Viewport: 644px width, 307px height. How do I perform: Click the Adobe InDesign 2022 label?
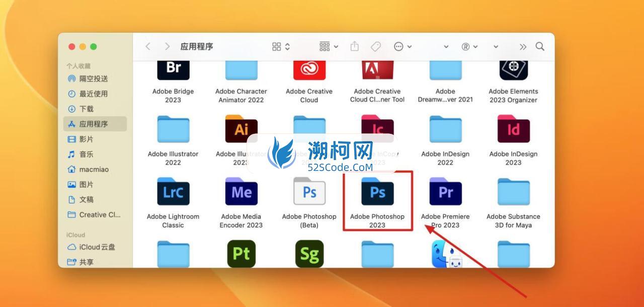tap(445, 158)
